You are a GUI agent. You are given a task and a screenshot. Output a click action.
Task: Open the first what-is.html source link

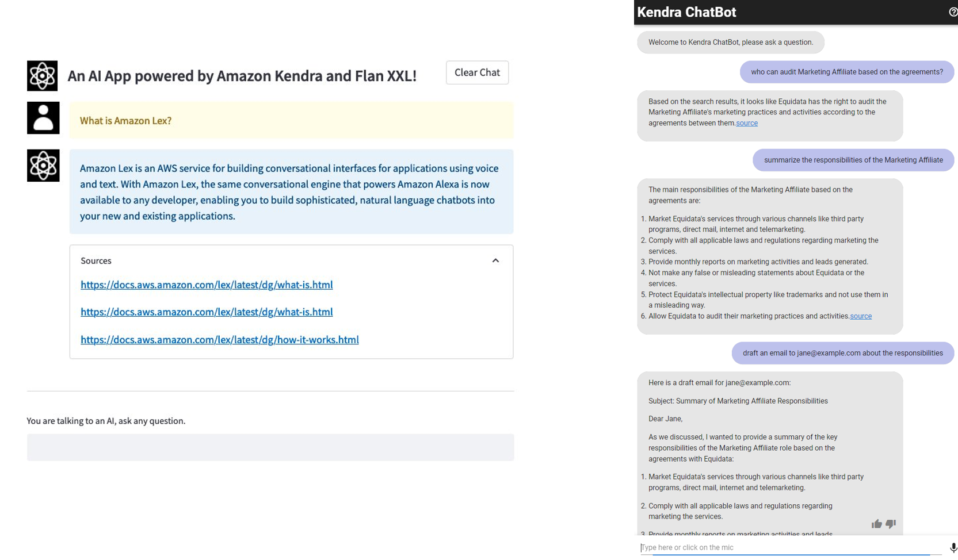(207, 285)
